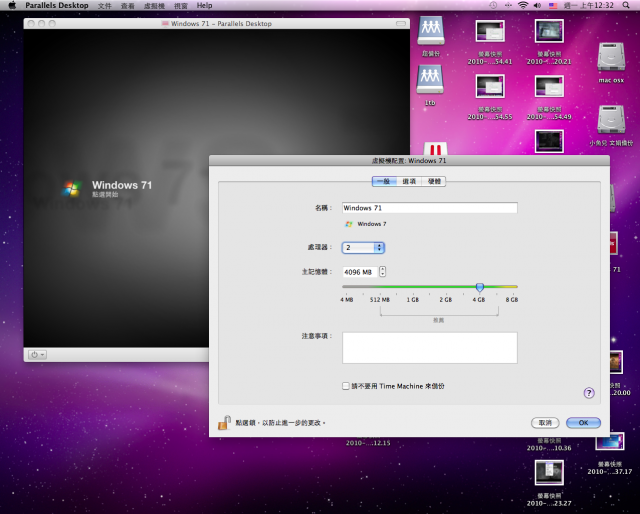Select the screenshot thumbnail labeled 37.17
The height and width of the screenshot is (514, 640).
609,441
